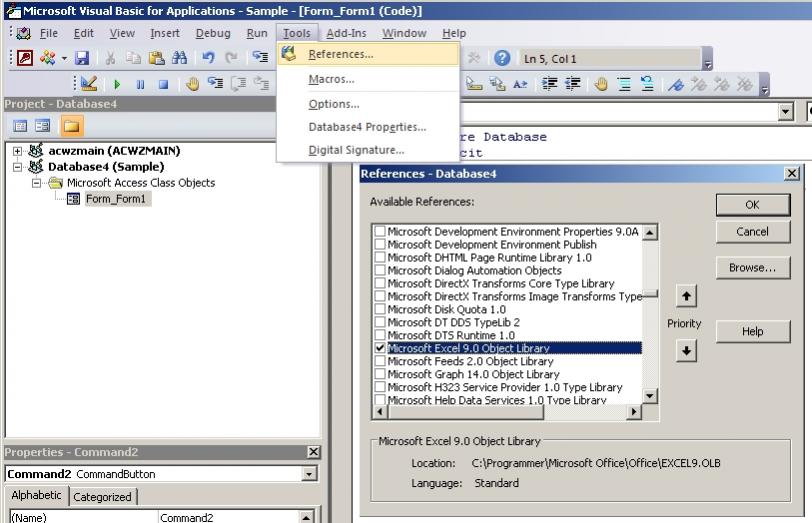
Task: Click the Break pause icon
Action: (140, 84)
